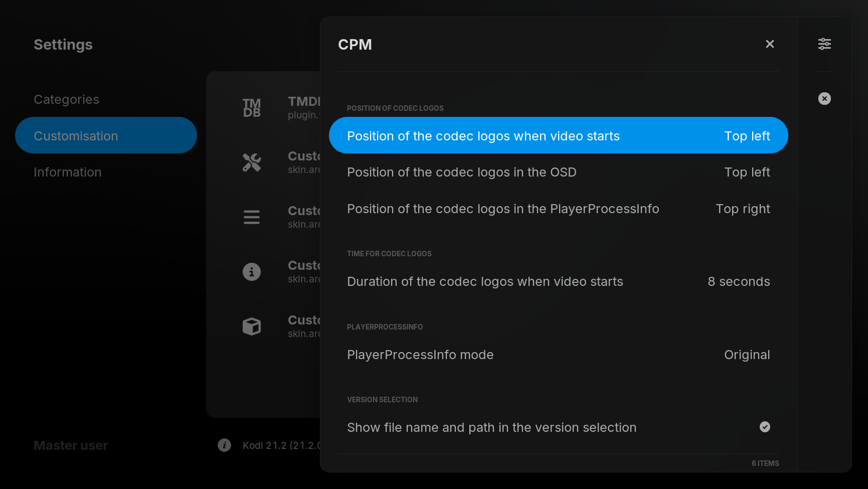Open the Information category
Viewport: 868px width, 489px height.
(x=68, y=172)
